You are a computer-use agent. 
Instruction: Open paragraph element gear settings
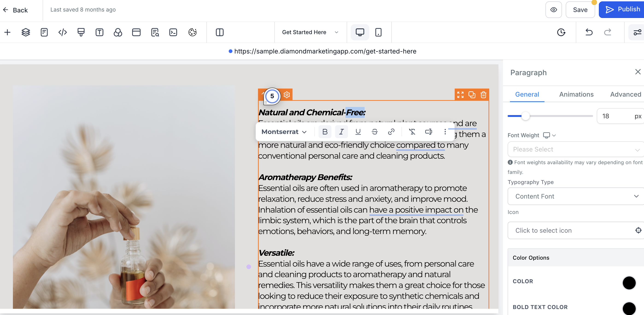click(x=287, y=95)
